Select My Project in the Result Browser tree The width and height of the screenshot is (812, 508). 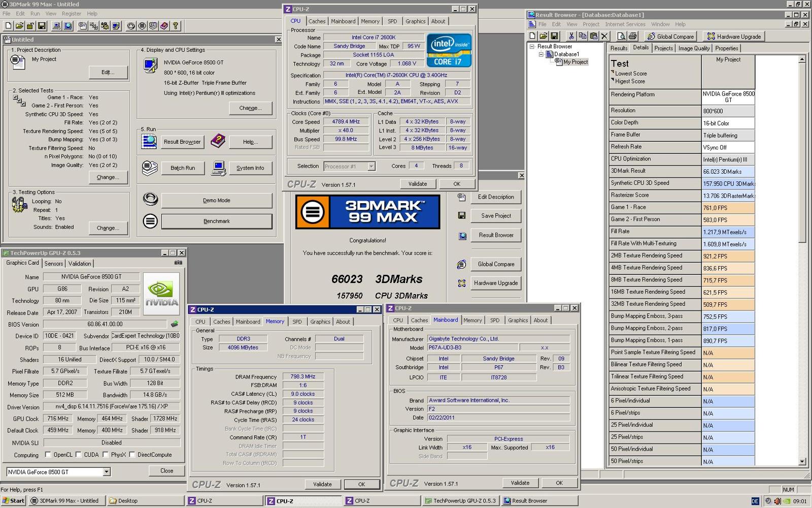(x=576, y=62)
